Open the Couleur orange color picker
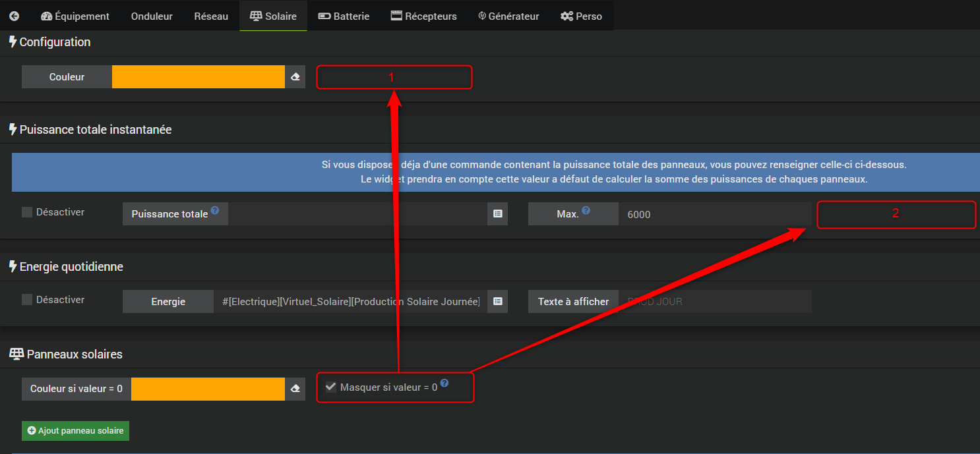980x454 pixels. (x=198, y=76)
